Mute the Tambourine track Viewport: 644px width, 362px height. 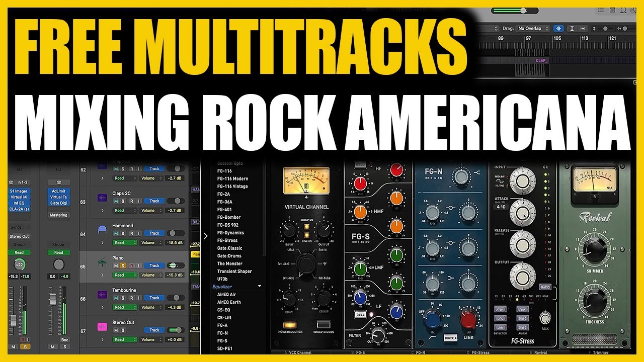116,298
